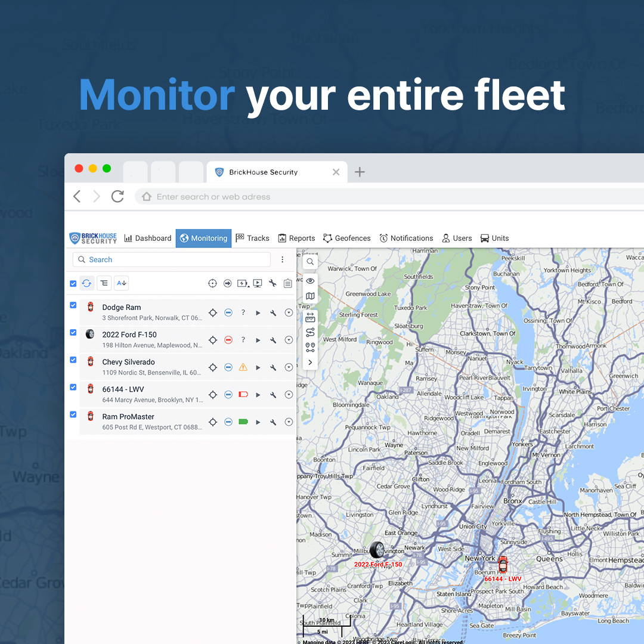Image resolution: width=644 pixels, height=644 pixels.
Task: Uncheck the 2022 Ford F-150 checkbox
Action: [73, 332]
